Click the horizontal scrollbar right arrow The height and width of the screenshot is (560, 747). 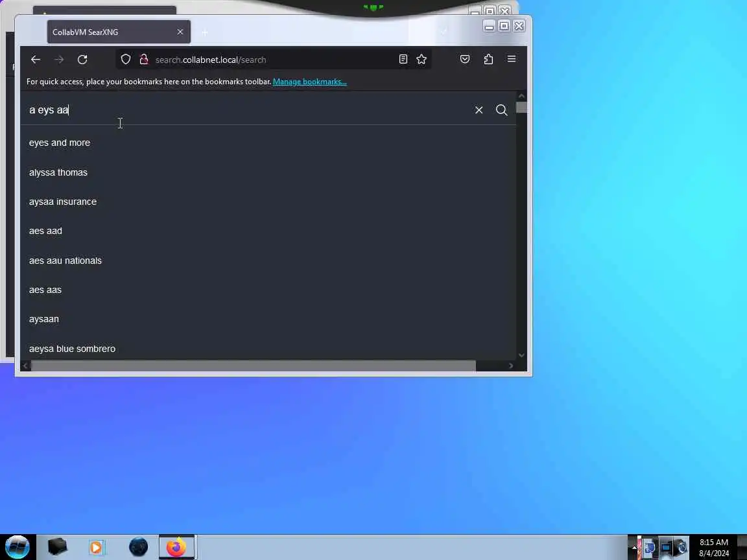[511, 366]
